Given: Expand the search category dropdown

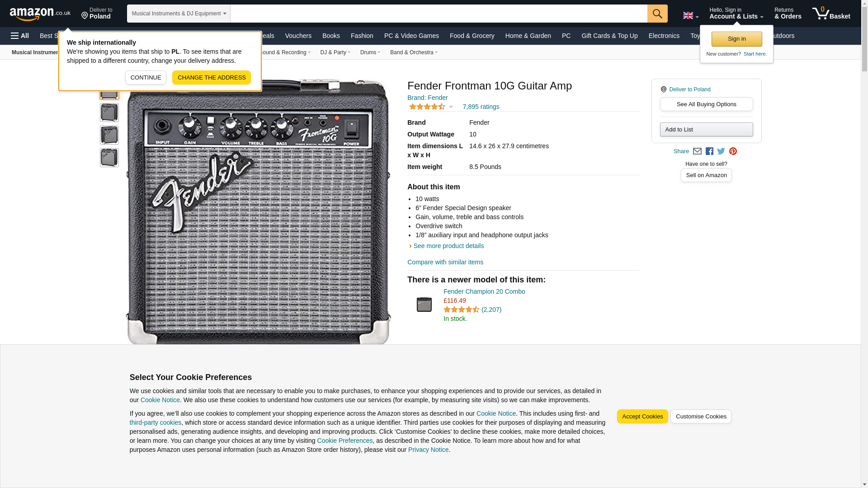Looking at the screenshot, I should (179, 14).
